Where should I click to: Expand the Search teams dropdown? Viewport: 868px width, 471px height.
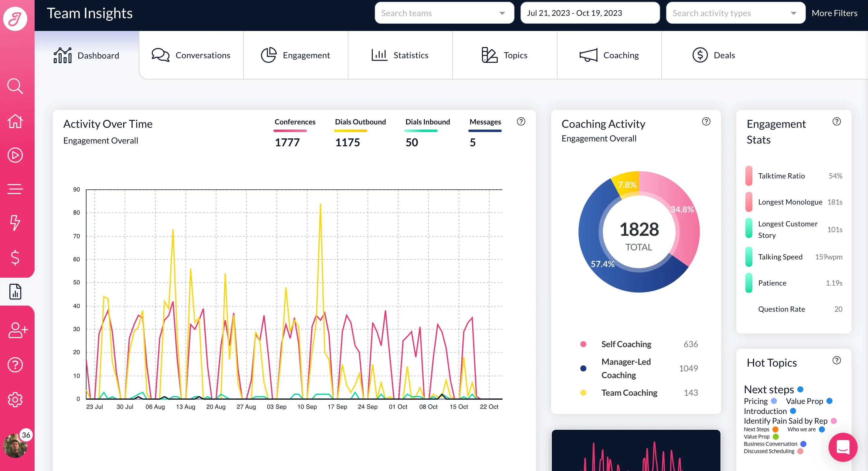(x=444, y=13)
